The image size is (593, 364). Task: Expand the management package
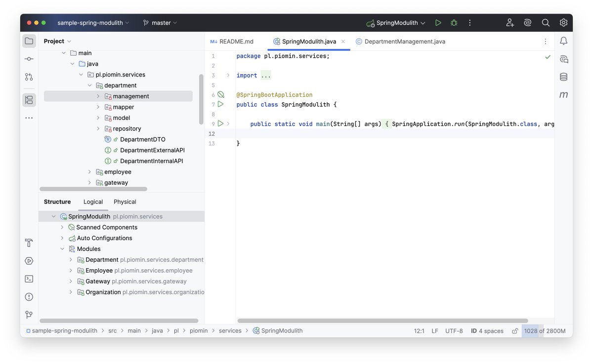click(x=98, y=96)
